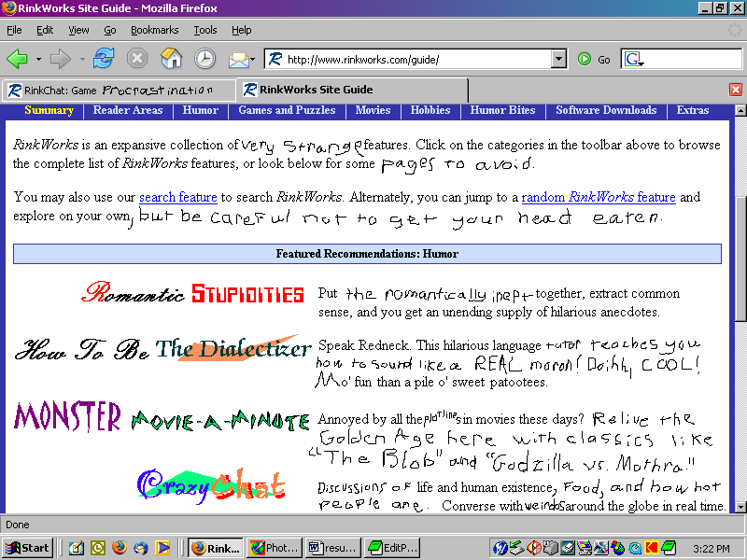Open the Summary category link
747x560 pixels.
pos(49,110)
